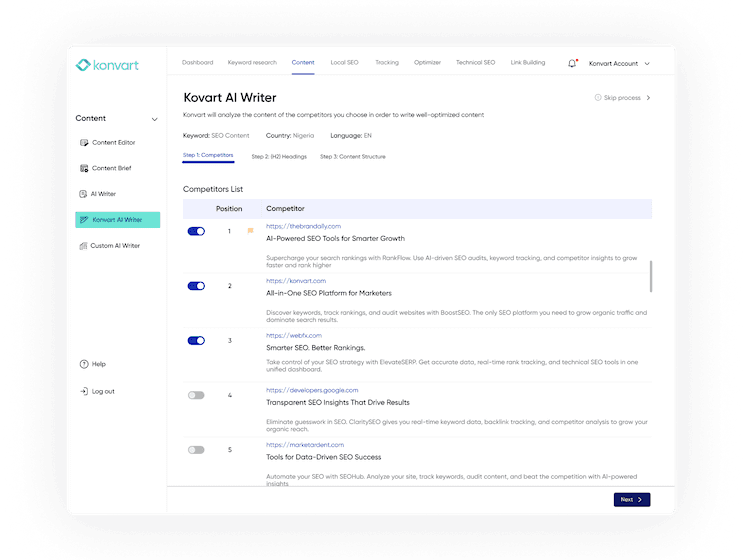The height and width of the screenshot is (560, 743).
Task: Click Skip process link
Action: point(622,98)
